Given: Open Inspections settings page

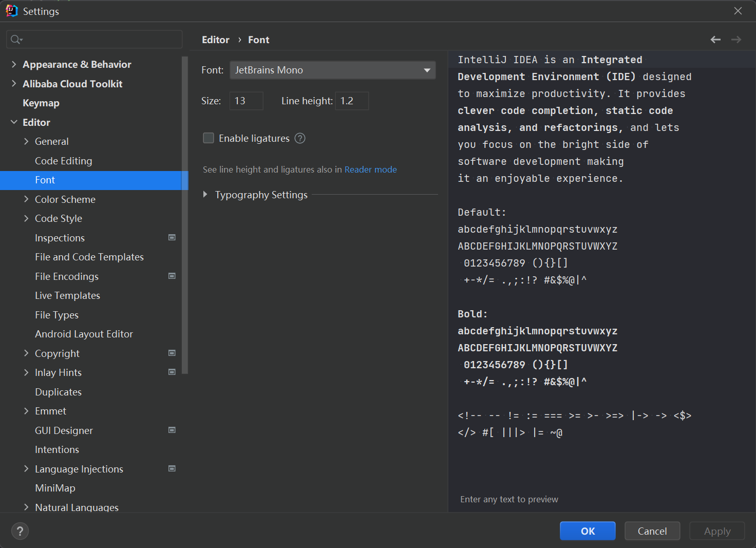Looking at the screenshot, I should click(x=60, y=238).
